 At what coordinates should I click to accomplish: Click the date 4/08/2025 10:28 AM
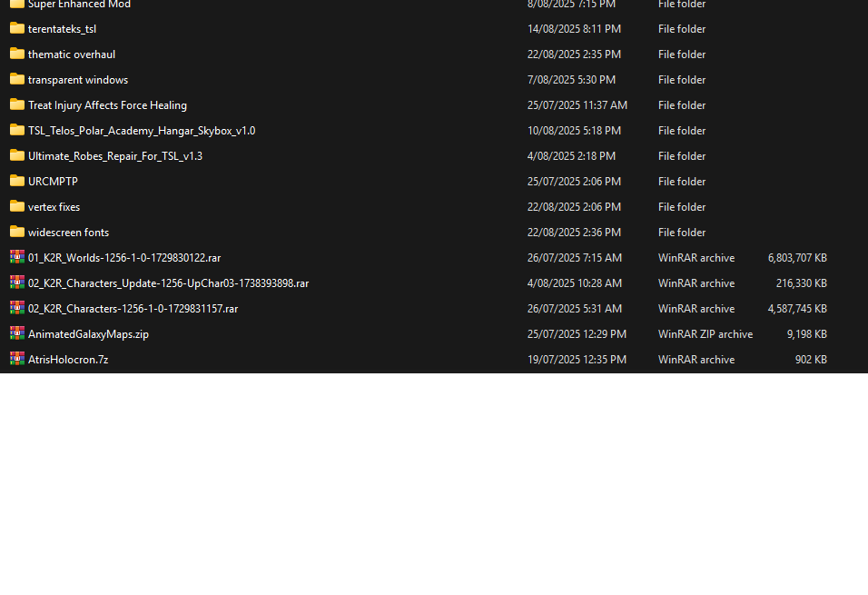click(x=575, y=283)
